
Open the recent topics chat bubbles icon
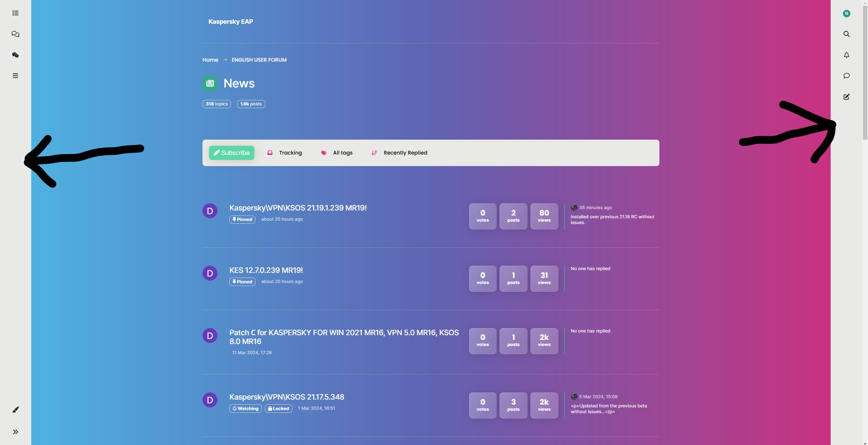pos(15,34)
